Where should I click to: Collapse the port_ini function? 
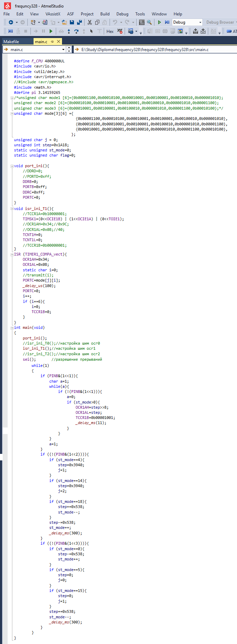(x=12, y=166)
